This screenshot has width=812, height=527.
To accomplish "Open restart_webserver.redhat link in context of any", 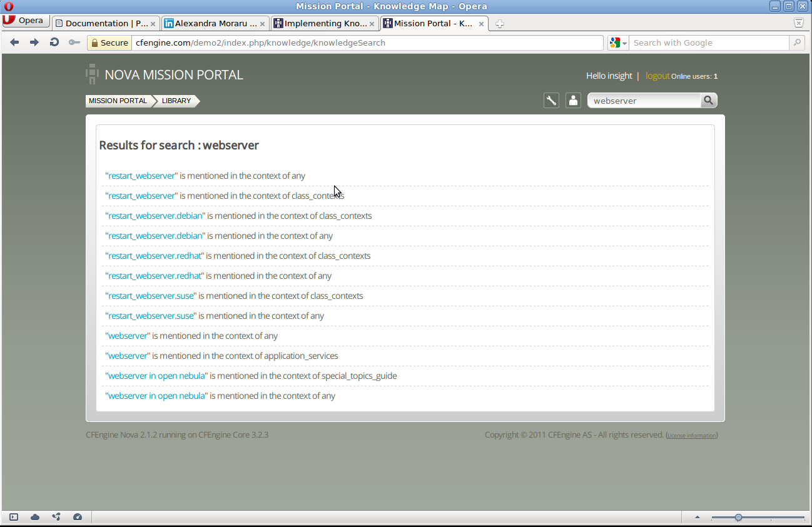I will 155,276.
